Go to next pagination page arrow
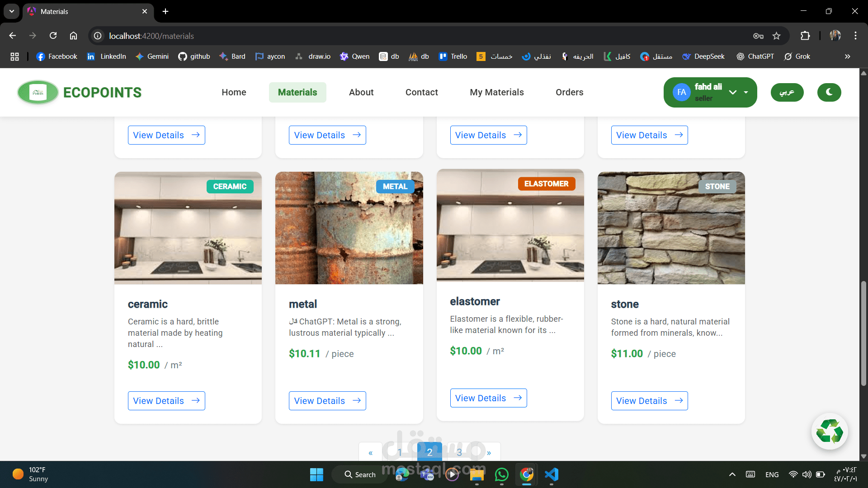The width and height of the screenshot is (868, 488). click(x=489, y=452)
